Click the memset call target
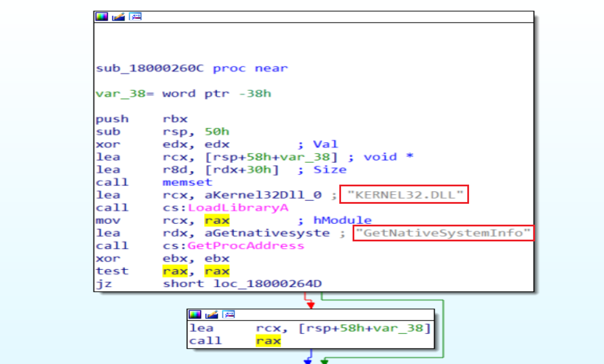This screenshot has width=604, height=364. [187, 182]
